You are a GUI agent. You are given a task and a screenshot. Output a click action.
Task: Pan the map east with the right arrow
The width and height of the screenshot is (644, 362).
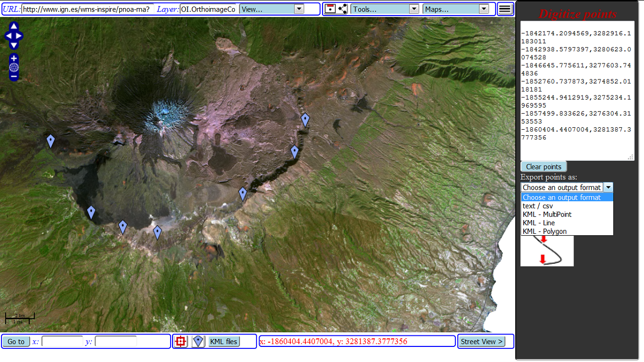(x=22, y=36)
